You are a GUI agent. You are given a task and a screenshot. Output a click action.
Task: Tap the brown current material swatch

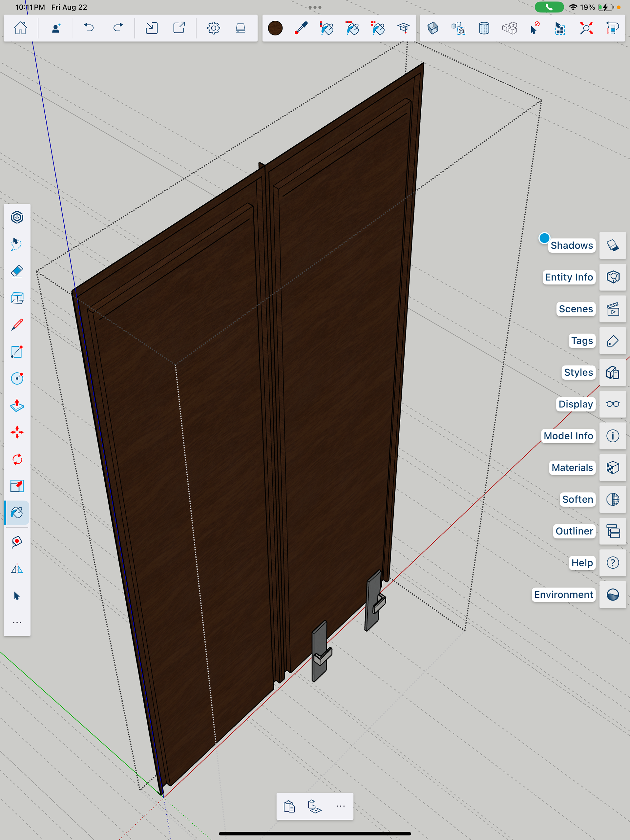pos(275,28)
